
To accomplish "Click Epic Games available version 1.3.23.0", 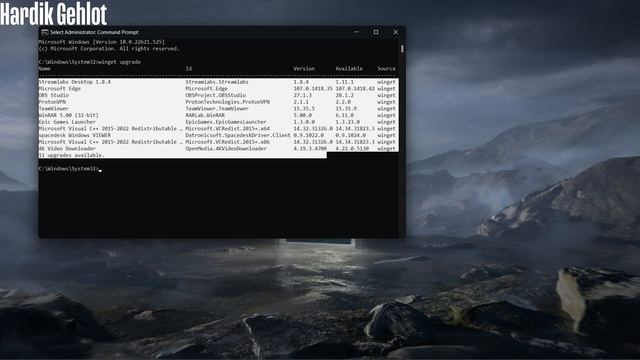I will 348,122.
